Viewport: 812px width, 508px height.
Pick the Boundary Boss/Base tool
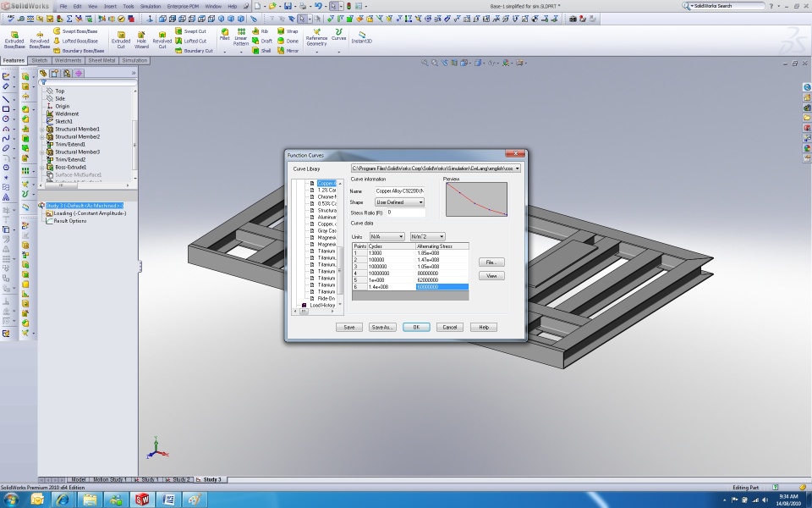point(79,51)
